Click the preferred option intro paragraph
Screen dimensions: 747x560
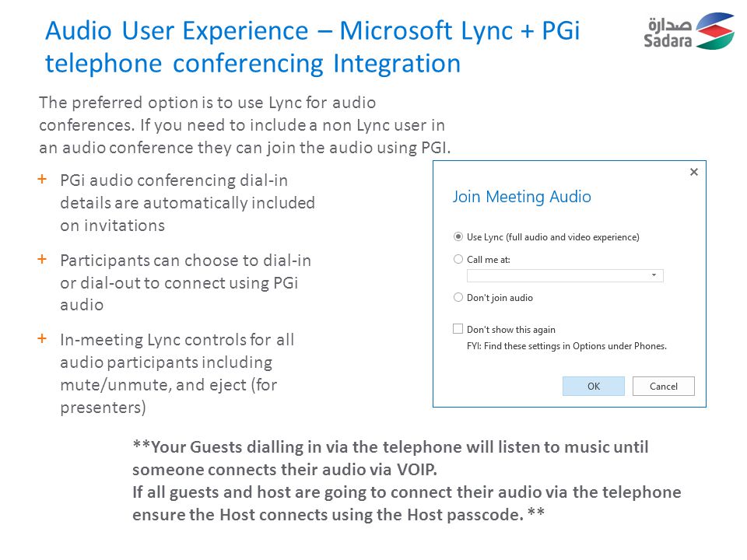click(x=244, y=125)
